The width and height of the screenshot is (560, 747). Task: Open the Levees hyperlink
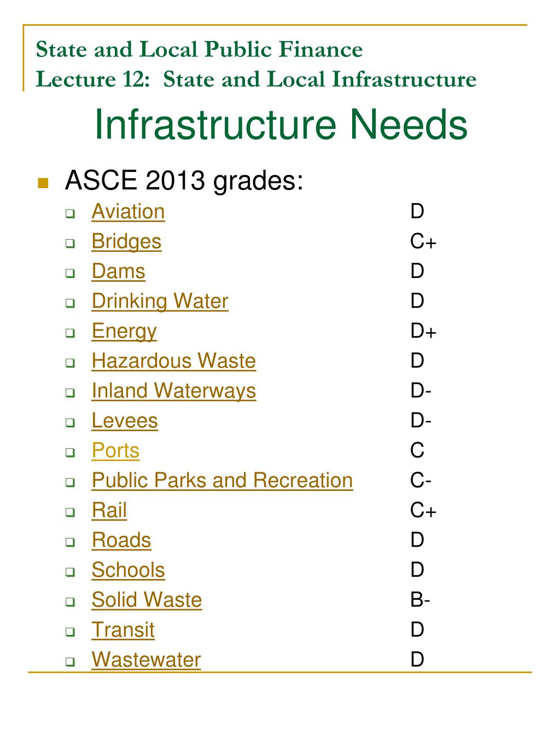pyautogui.click(x=125, y=421)
